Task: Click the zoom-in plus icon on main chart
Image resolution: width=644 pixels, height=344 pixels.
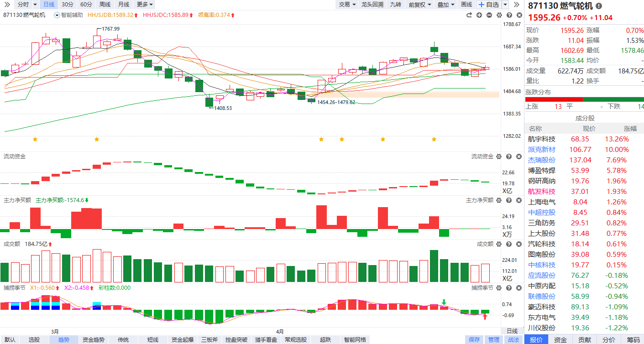Action: click(479, 15)
